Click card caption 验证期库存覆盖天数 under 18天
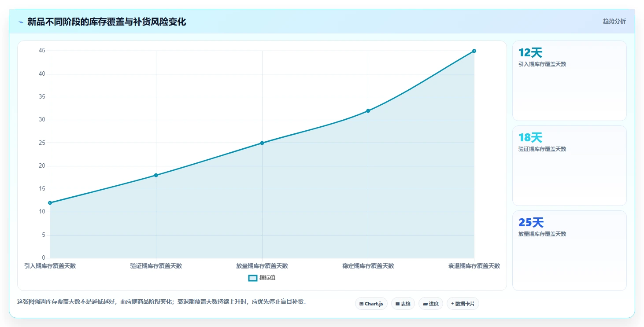Viewport: 644px width, 327px height. point(542,149)
